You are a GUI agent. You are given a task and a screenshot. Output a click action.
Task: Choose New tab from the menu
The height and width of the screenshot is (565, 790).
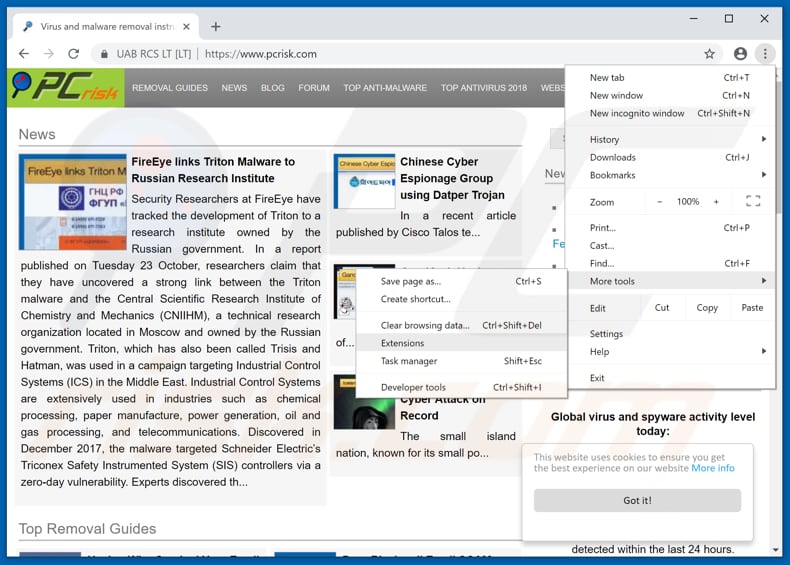click(671, 78)
